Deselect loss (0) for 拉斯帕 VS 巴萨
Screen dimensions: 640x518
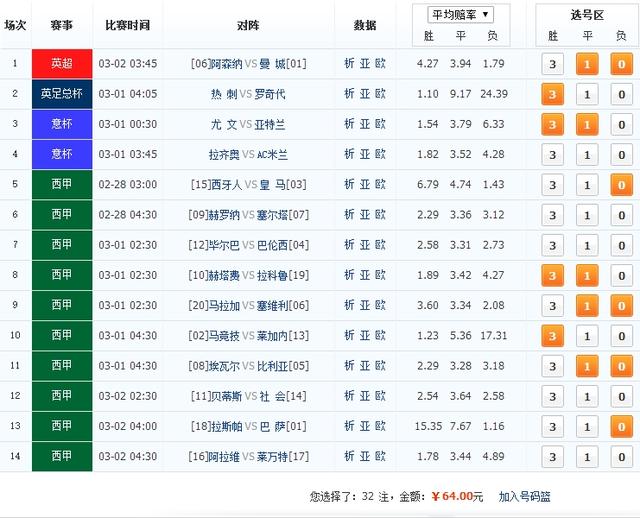pyautogui.click(x=621, y=427)
